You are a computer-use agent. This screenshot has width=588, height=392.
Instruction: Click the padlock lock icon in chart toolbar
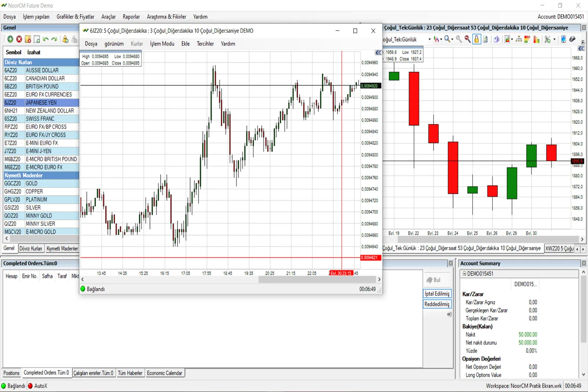coord(476,39)
